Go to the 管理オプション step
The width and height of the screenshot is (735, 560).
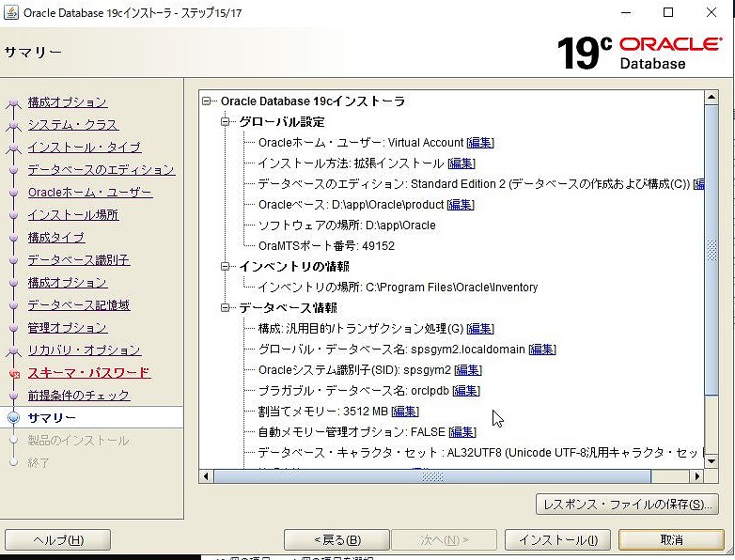(x=68, y=328)
